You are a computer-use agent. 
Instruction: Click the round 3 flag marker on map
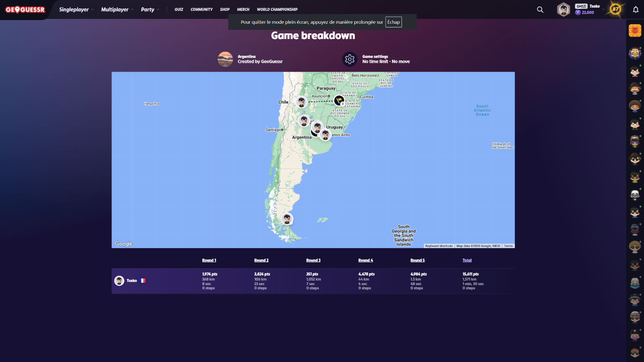(x=339, y=101)
